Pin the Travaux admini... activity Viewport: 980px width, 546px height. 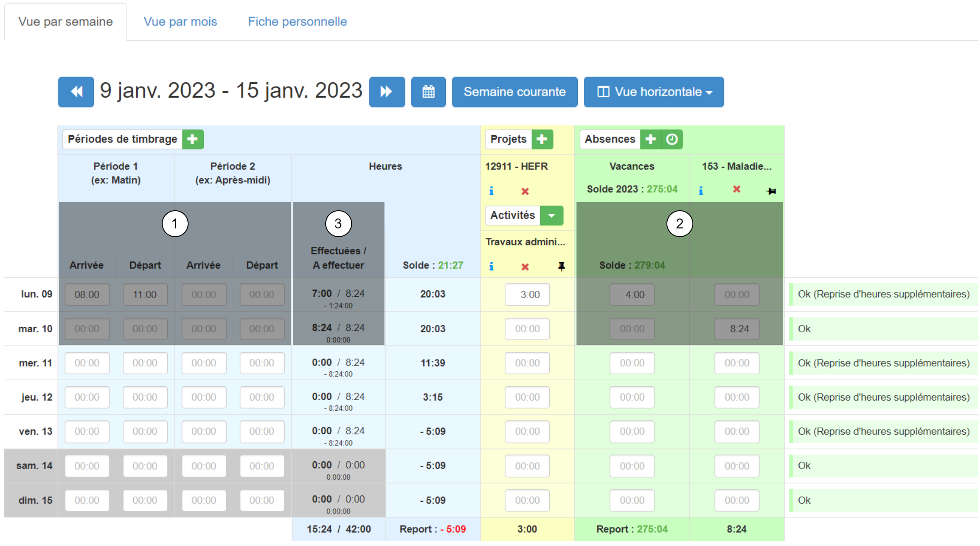tap(561, 267)
